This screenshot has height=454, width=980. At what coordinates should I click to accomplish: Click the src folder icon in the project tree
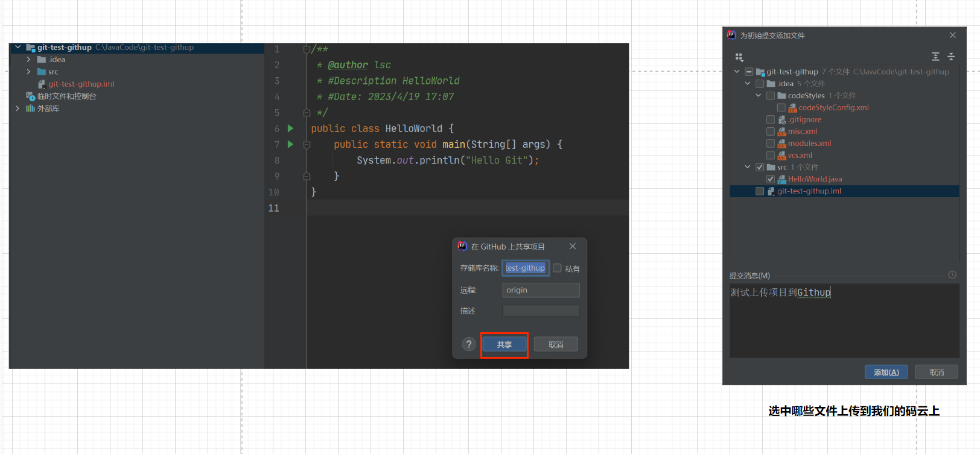pos(42,72)
